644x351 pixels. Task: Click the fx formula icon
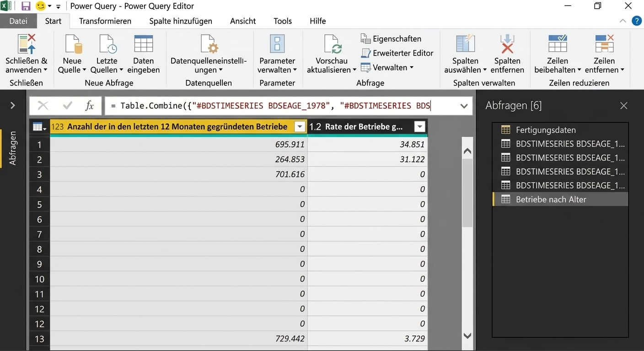[x=90, y=106]
